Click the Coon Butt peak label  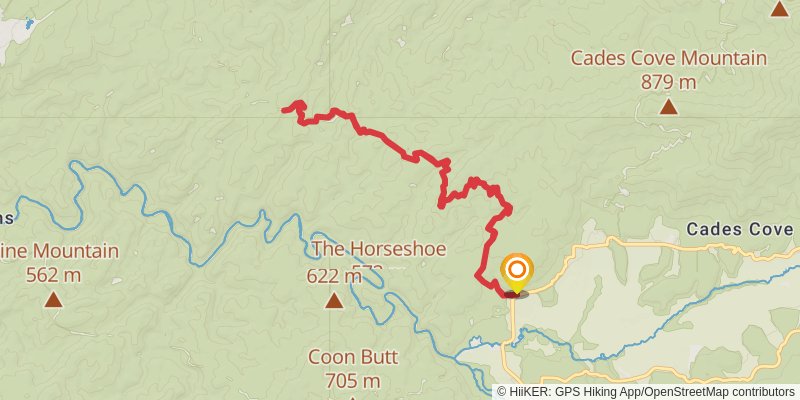pos(353,357)
